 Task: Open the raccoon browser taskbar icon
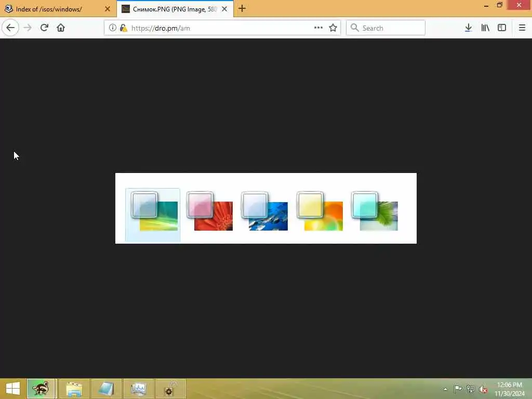(41, 389)
